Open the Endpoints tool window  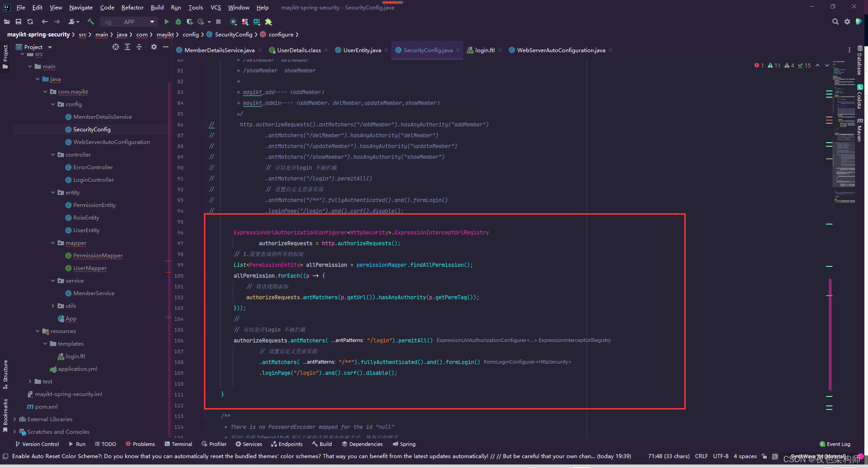pos(287,444)
